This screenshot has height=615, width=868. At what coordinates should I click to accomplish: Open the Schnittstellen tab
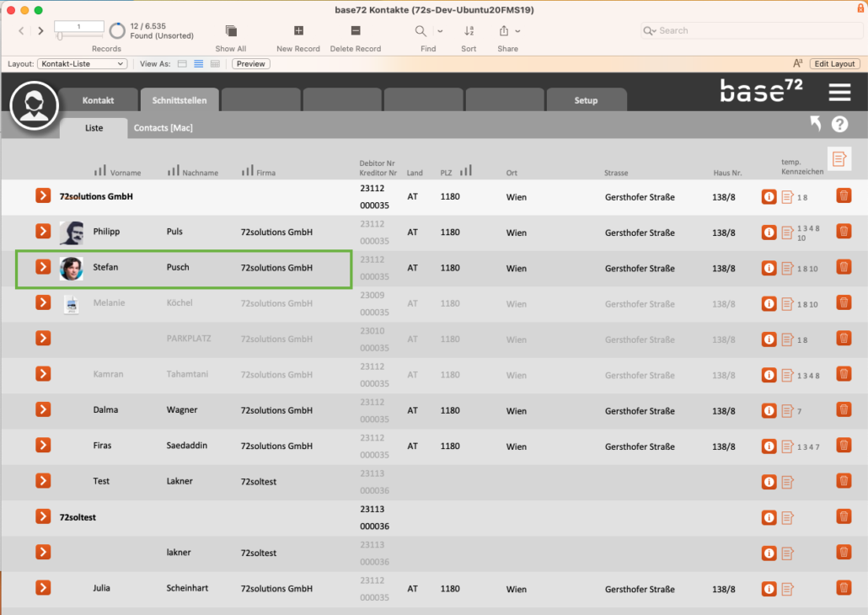179,100
